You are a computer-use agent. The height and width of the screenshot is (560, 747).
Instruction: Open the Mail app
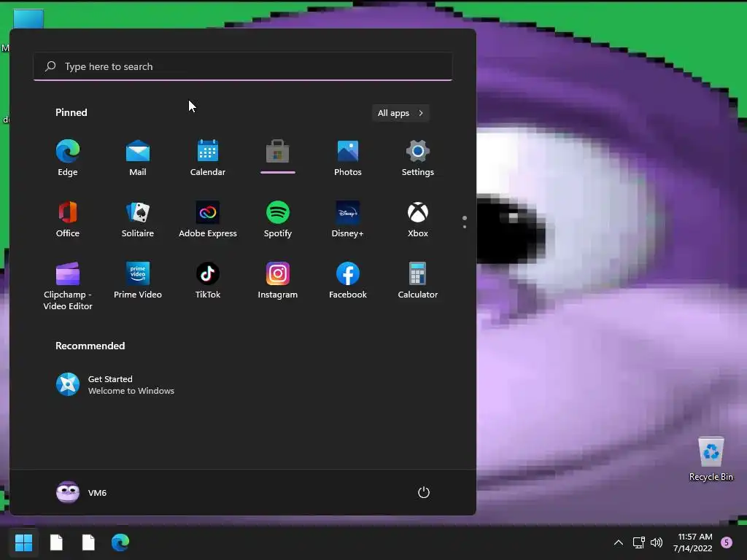pos(138,158)
